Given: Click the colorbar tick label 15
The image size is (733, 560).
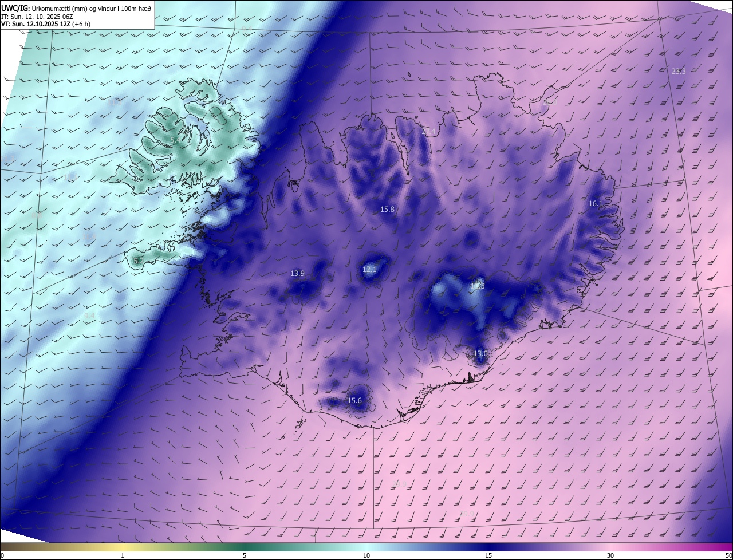Looking at the screenshot, I should 488,555.
